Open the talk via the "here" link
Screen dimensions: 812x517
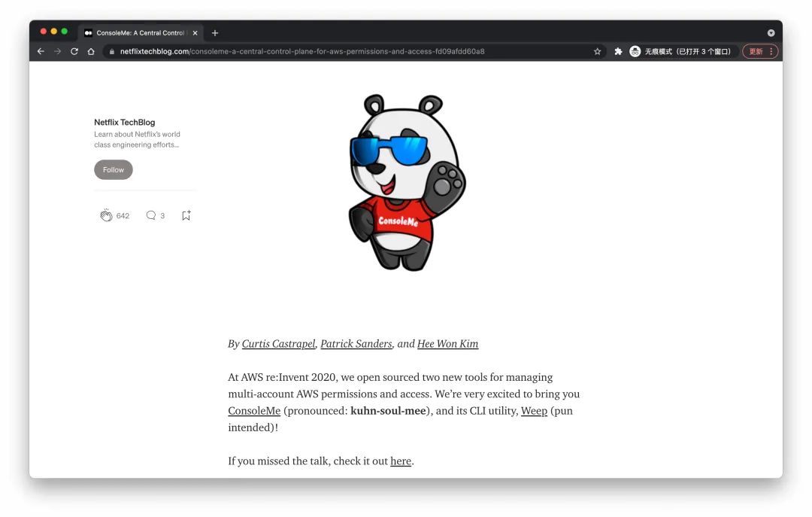pos(401,461)
